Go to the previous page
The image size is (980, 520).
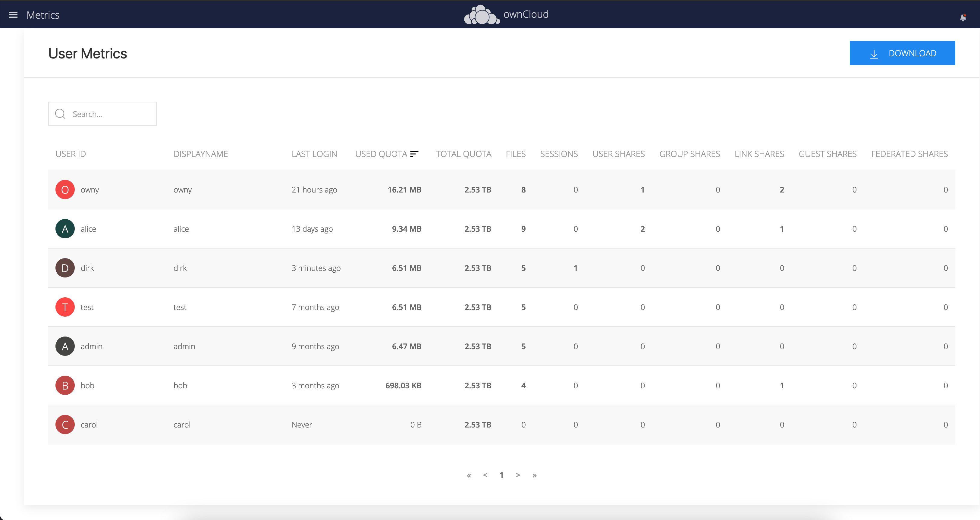coord(485,475)
